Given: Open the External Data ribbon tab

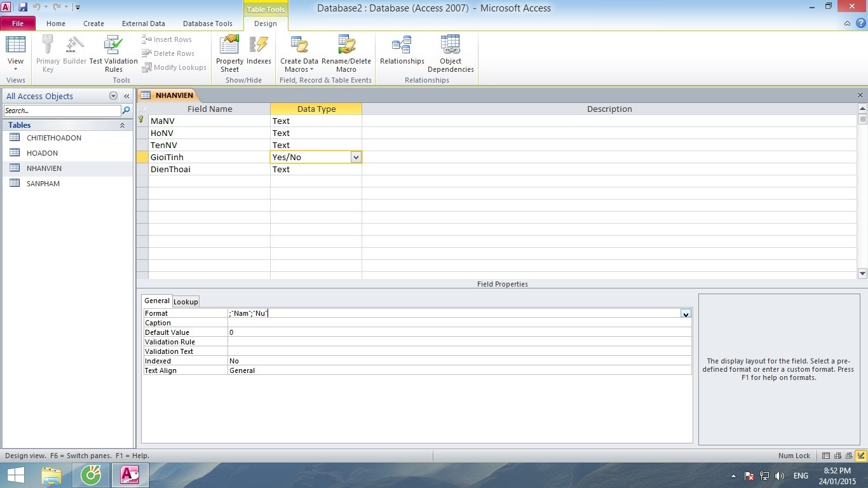Looking at the screenshot, I should coord(143,24).
